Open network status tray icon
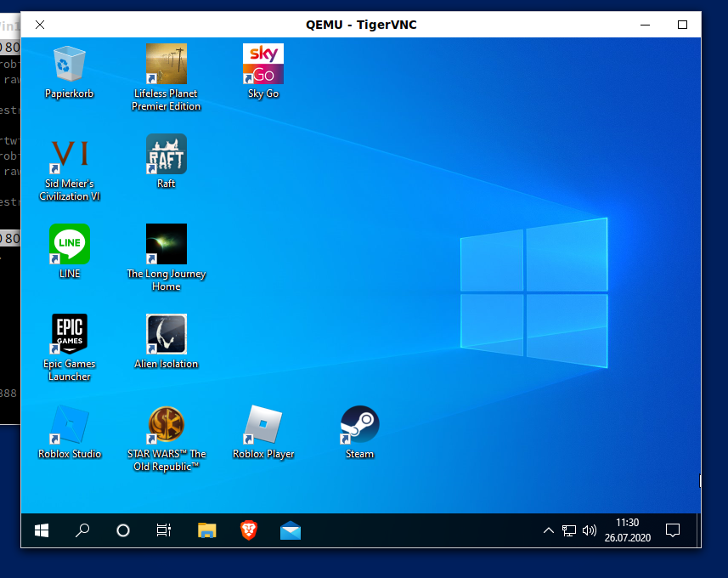Screen dimensions: 728x578 pos(569,530)
